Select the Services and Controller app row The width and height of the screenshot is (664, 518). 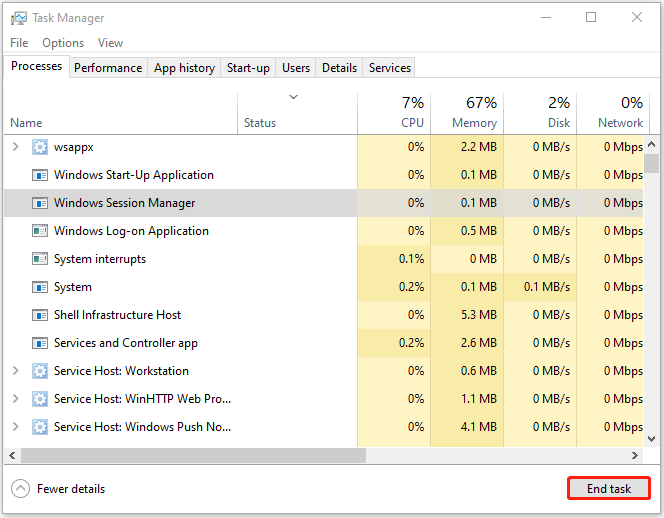[x=324, y=343]
